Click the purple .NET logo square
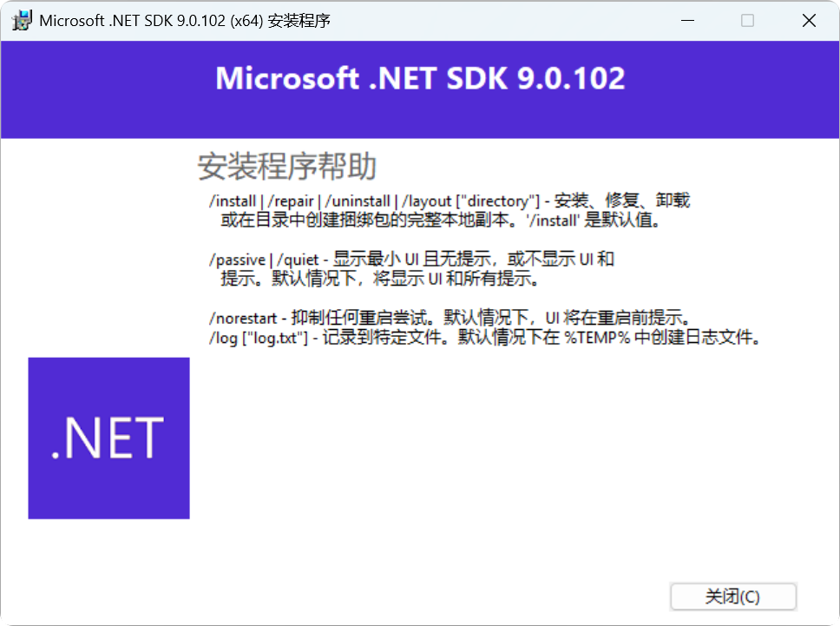The image size is (840, 626). (x=108, y=438)
